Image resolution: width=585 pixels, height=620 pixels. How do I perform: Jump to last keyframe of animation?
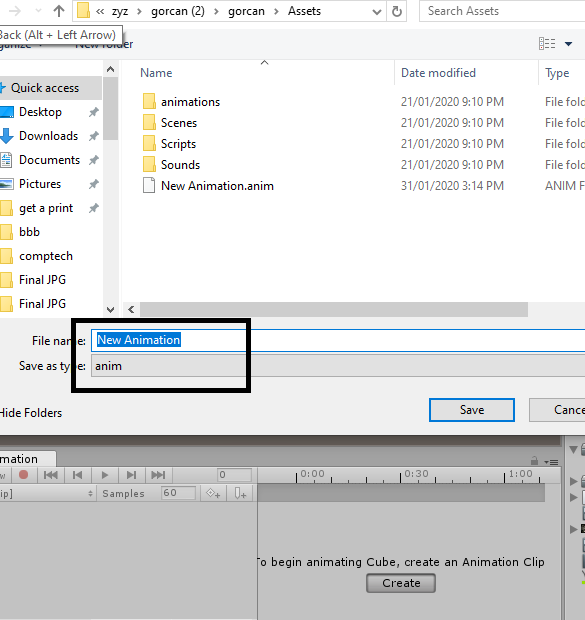point(158,474)
